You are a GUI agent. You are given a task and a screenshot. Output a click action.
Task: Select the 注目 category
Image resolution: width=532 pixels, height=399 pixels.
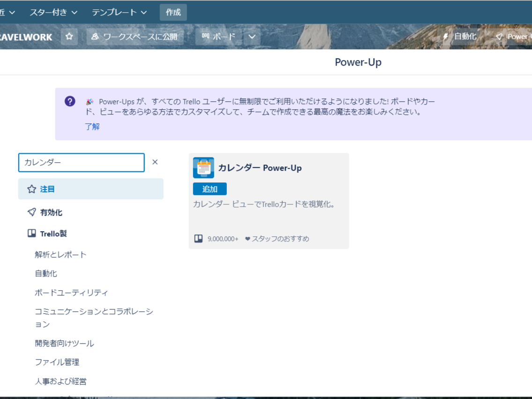tap(90, 189)
